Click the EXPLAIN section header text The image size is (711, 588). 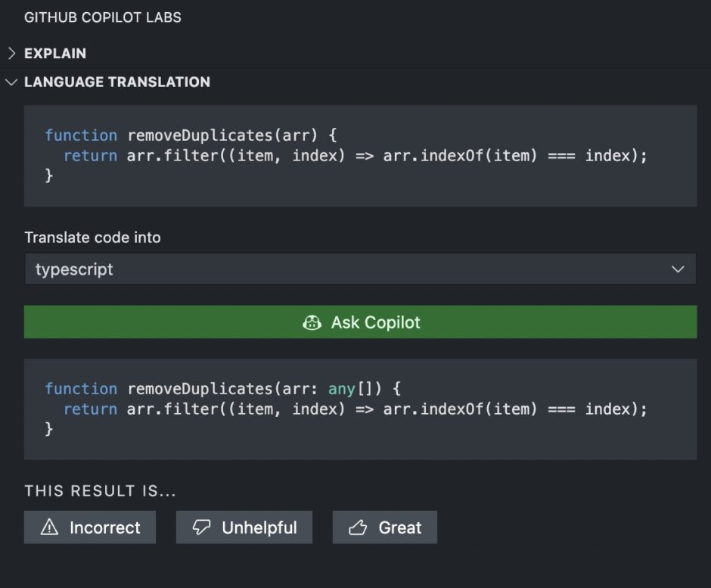[57, 54]
